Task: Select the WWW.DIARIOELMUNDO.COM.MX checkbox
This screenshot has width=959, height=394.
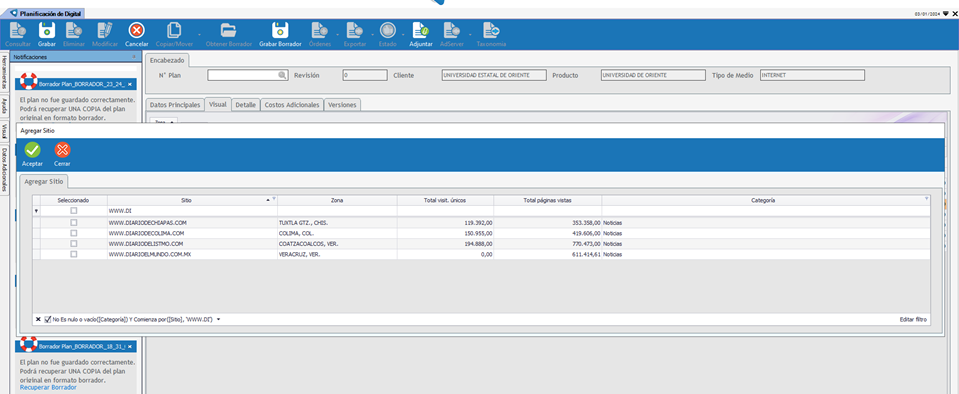Action: (x=73, y=254)
